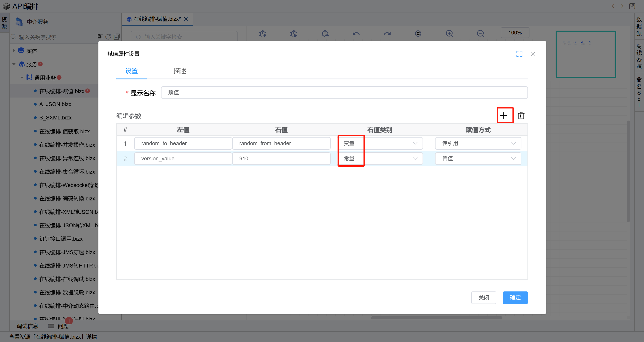Click collapse-all icon in resource panel
644x342 pixels.
[117, 37]
